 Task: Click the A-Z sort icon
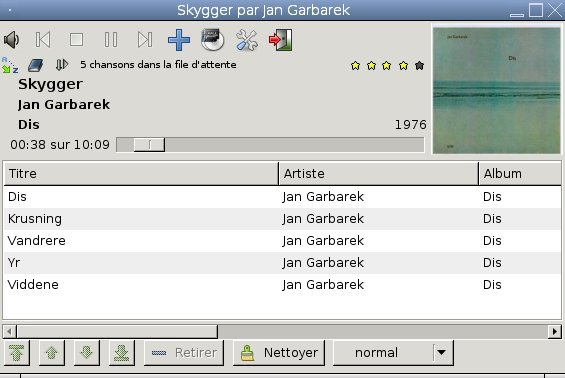(10, 65)
